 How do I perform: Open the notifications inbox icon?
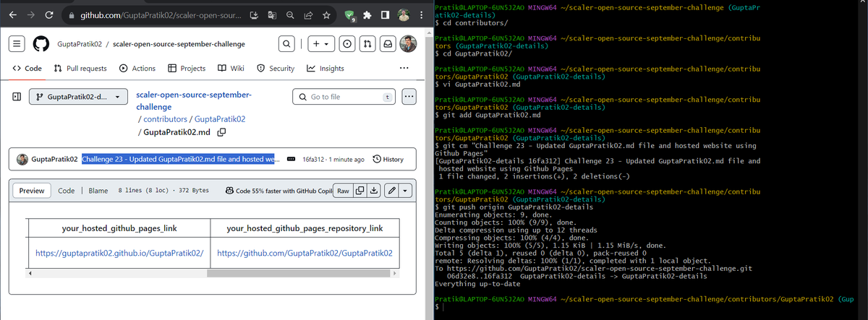(x=388, y=44)
